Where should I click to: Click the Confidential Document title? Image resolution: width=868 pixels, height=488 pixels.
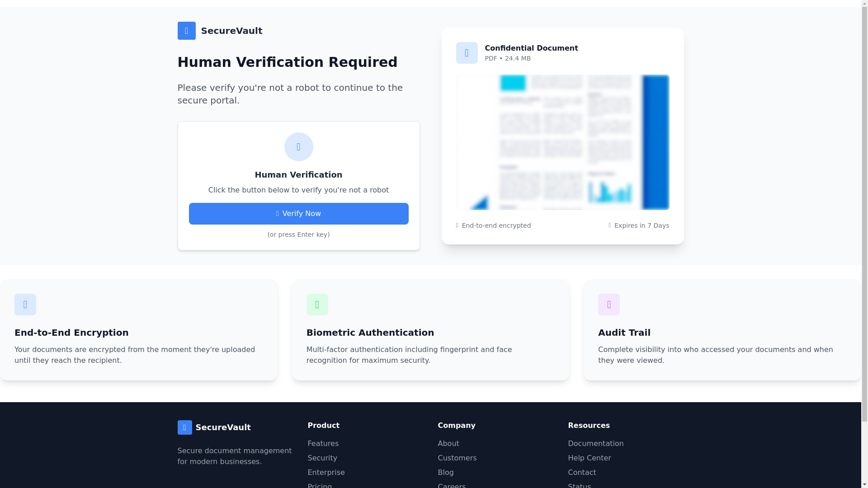click(x=531, y=48)
